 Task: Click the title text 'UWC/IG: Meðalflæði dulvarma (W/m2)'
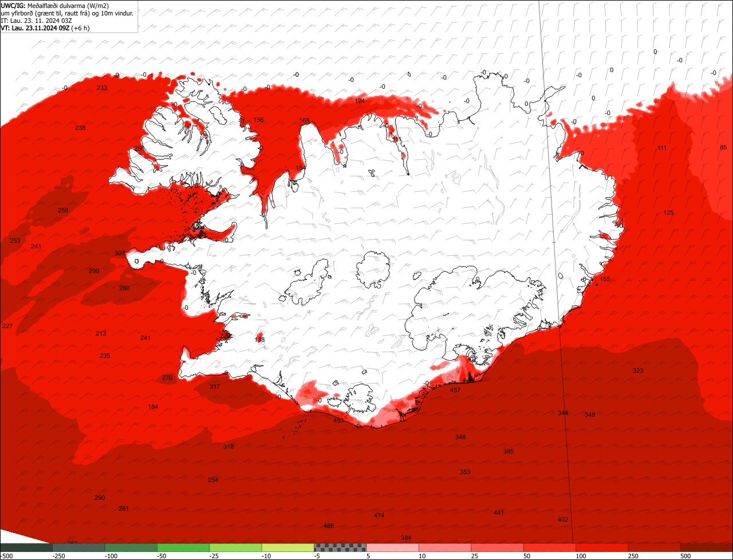click(x=55, y=6)
